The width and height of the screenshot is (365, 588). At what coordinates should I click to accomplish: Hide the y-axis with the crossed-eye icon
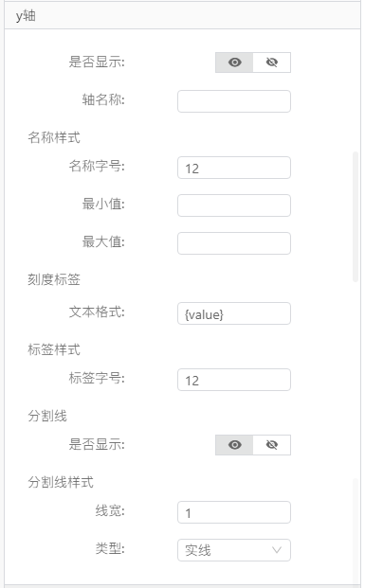[272, 62]
